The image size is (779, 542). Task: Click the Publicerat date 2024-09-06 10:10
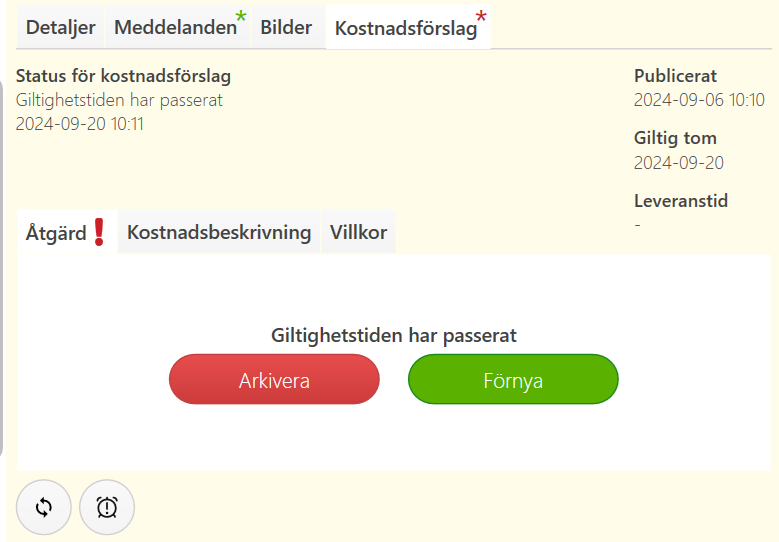[699, 100]
